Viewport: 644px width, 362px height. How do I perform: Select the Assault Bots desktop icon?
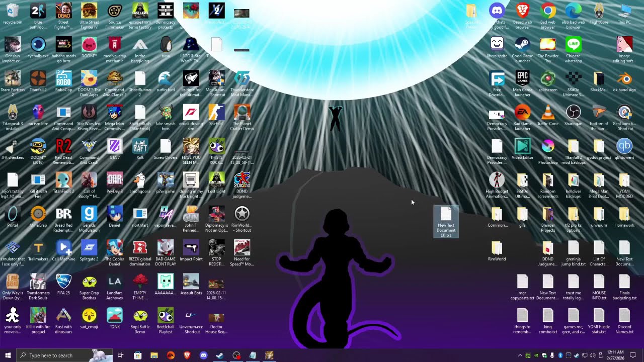pyautogui.click(x=191, y=285)
